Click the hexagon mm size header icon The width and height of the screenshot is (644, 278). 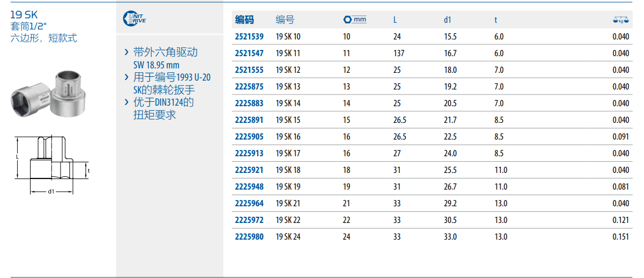[355, 19]
